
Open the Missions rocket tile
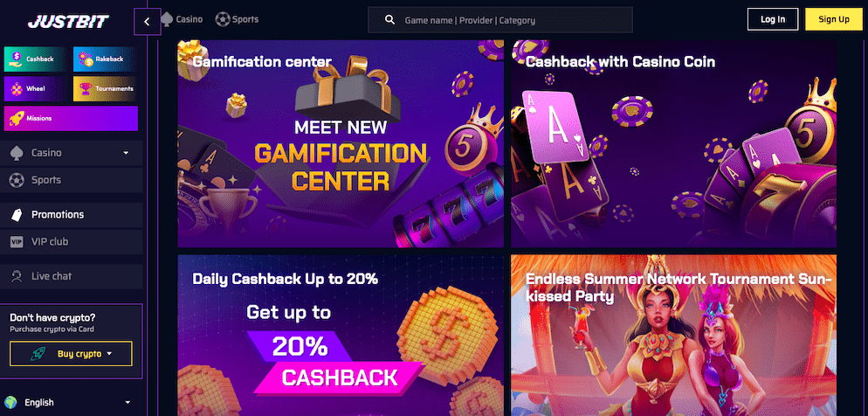(71, 118)
